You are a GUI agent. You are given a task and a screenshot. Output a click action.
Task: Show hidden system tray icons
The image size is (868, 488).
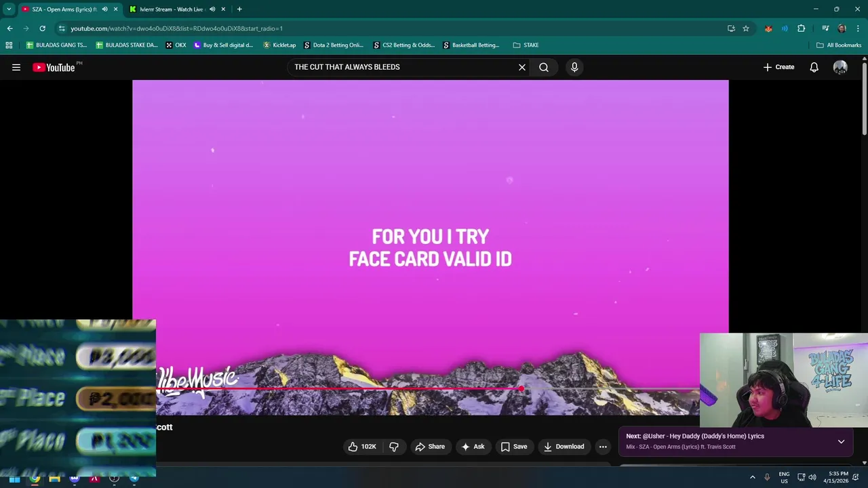752,478
